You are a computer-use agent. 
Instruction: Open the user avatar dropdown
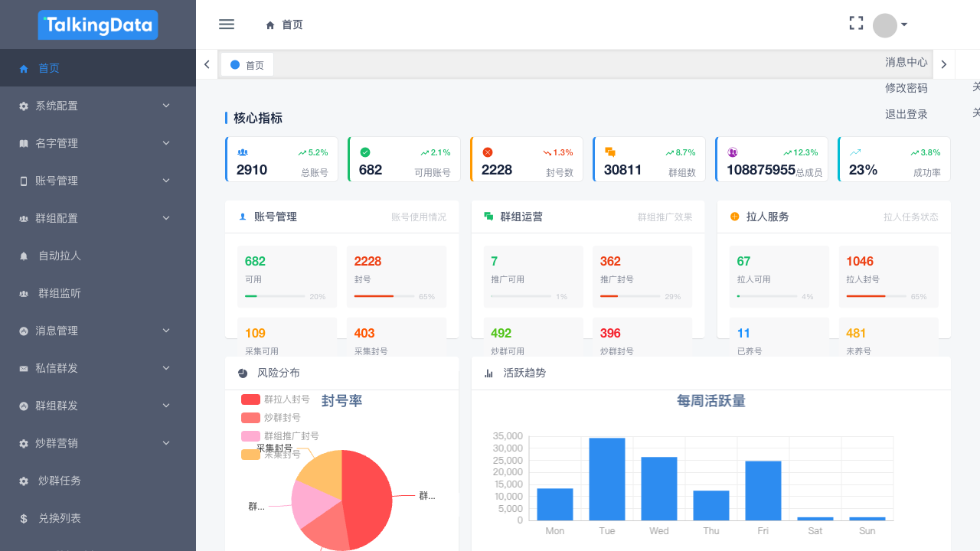(890, 25)
